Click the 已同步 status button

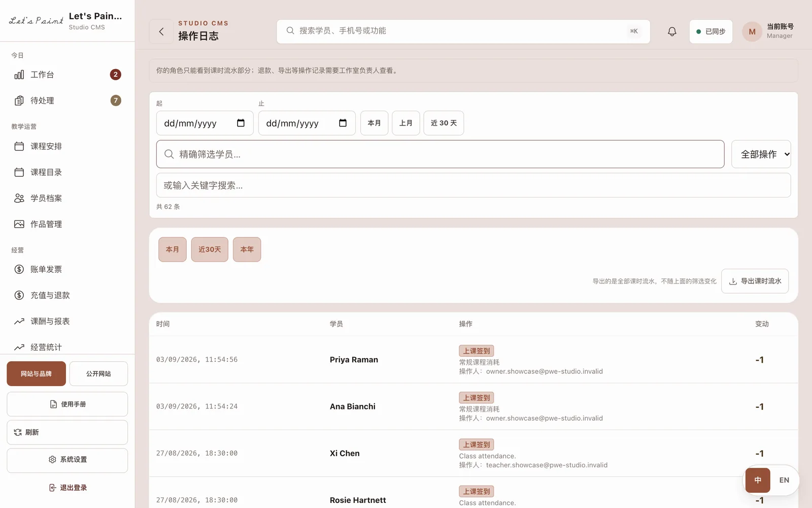(710, 31)
